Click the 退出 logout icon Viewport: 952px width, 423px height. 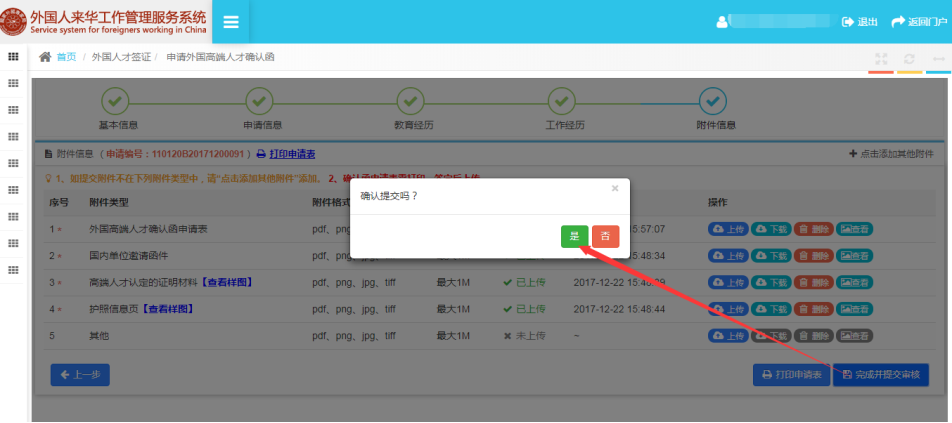click(859, 22)
